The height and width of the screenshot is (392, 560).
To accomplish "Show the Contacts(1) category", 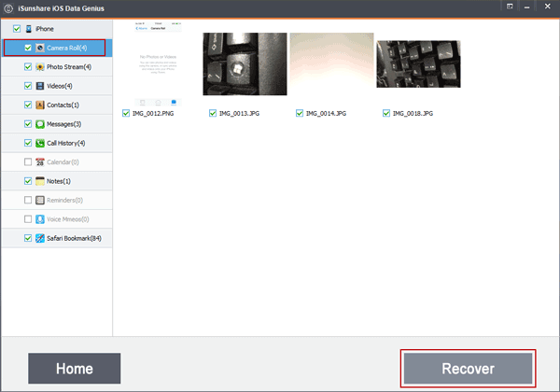I will pos(57,105).
